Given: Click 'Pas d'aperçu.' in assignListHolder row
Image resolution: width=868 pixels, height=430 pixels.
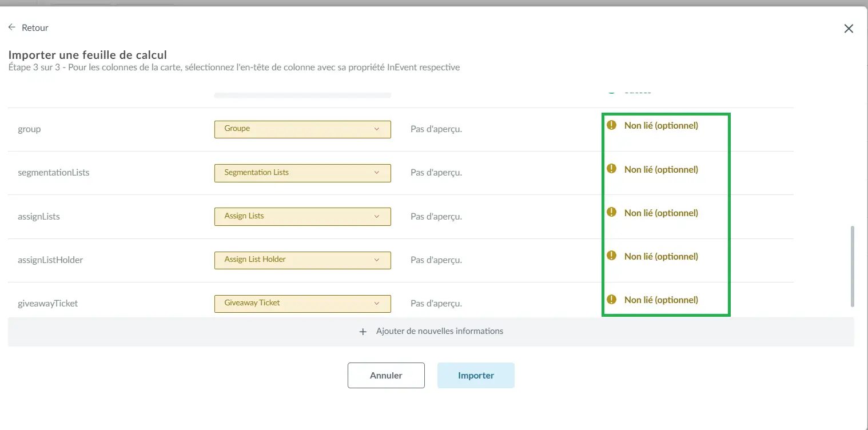Looking at the screenshot, I should 436,260.
